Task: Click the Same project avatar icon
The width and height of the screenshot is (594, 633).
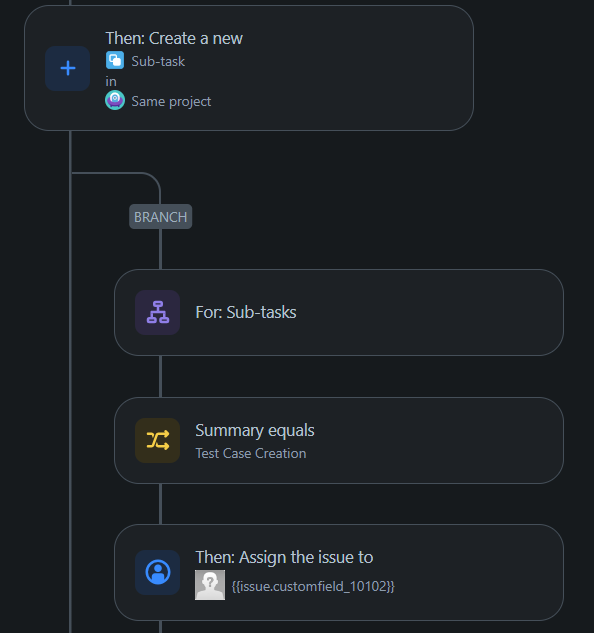Action: click(115, 100)
